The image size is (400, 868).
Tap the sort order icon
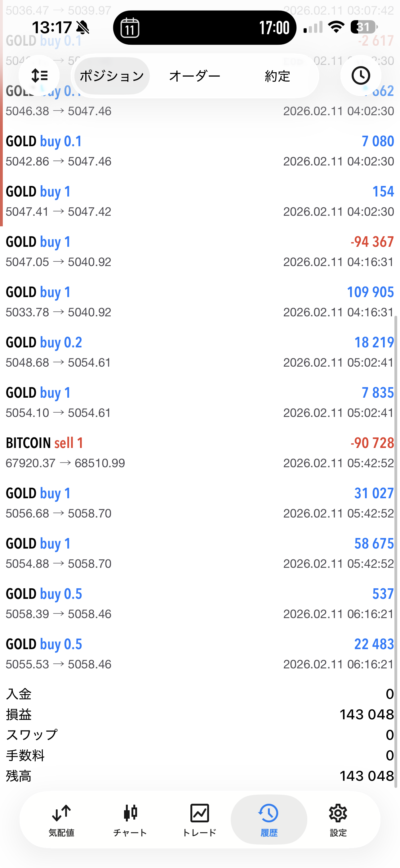[39, 75]
